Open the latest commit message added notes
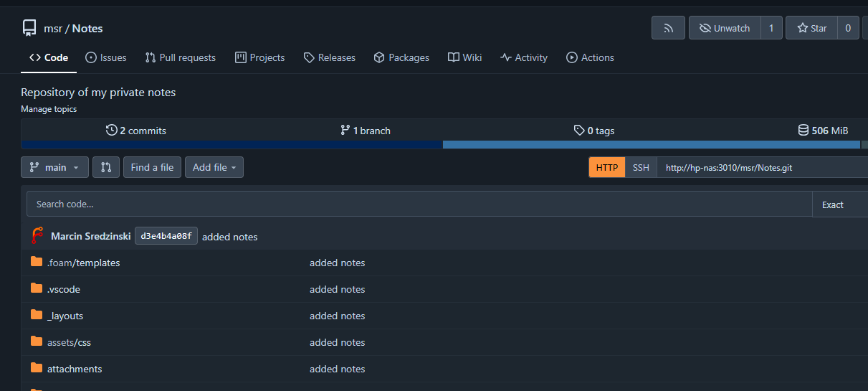Image resolution: width=868 pixels, height=391 pixels. point(230,237)
